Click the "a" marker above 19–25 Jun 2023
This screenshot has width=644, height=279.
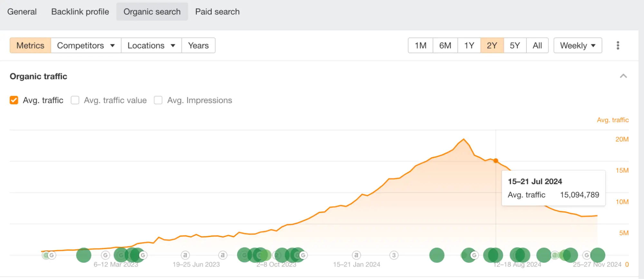pyautogui.click(x=185, y=255)
